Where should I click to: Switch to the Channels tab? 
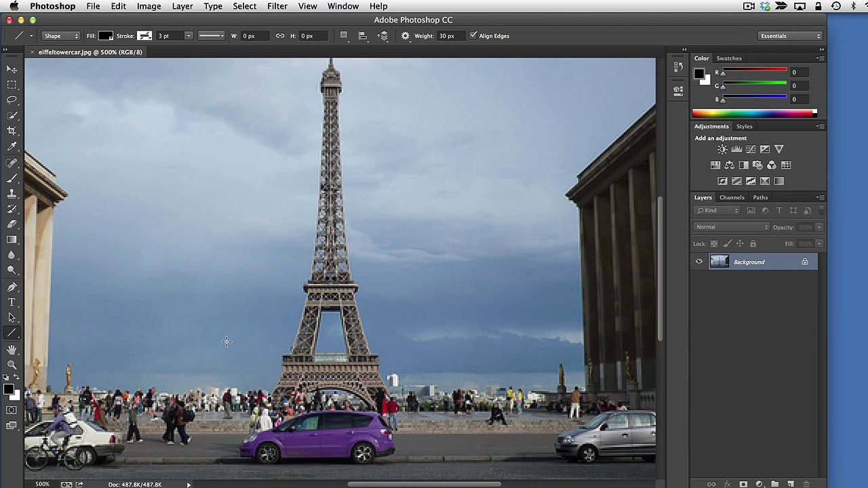[x=732, y=197]
